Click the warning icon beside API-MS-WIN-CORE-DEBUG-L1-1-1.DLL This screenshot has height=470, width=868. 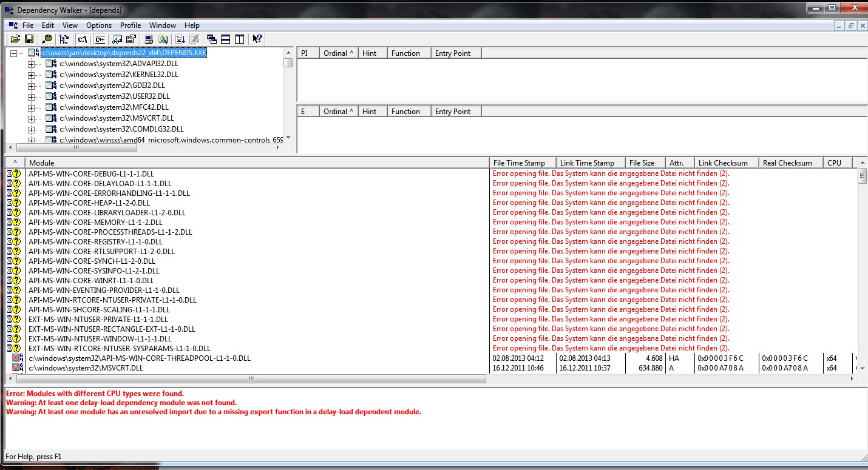(x=15, y=174)
